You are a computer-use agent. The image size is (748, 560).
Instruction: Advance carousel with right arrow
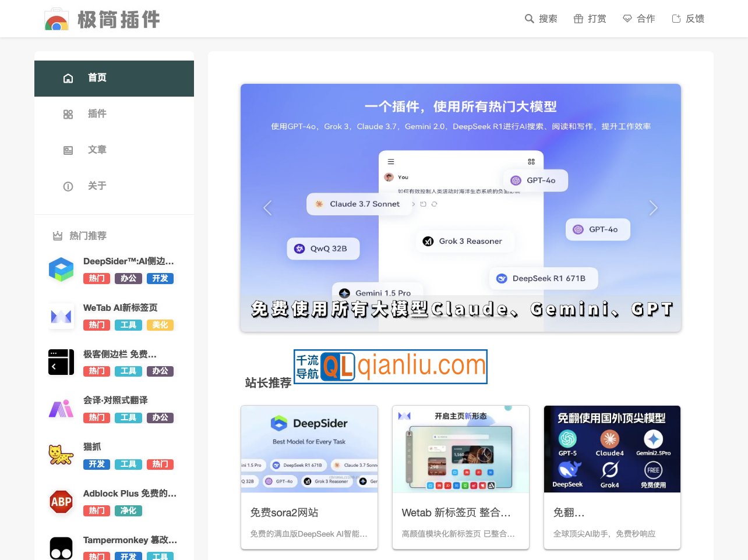click(654, 208)
